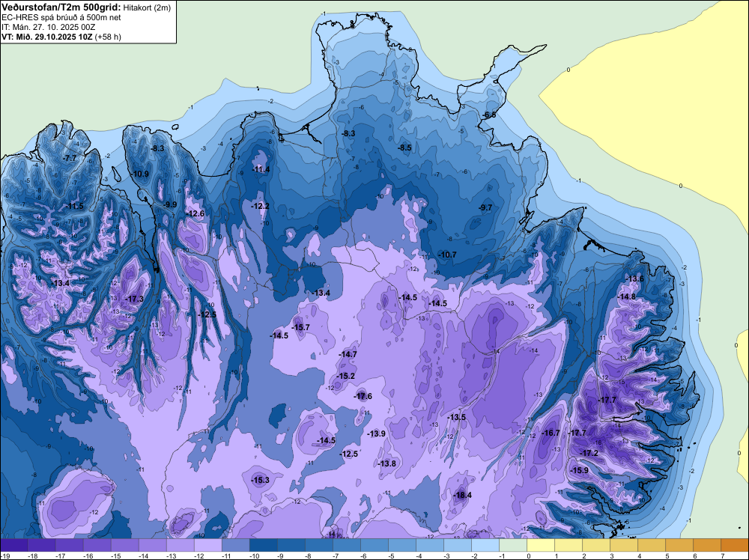Select the -10.7 temperature reading

tap(448, 255)
